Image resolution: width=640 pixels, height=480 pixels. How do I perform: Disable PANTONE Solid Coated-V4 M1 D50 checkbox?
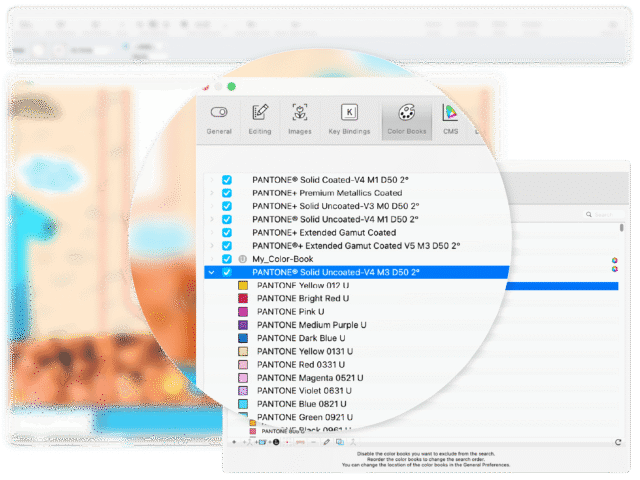227,180
